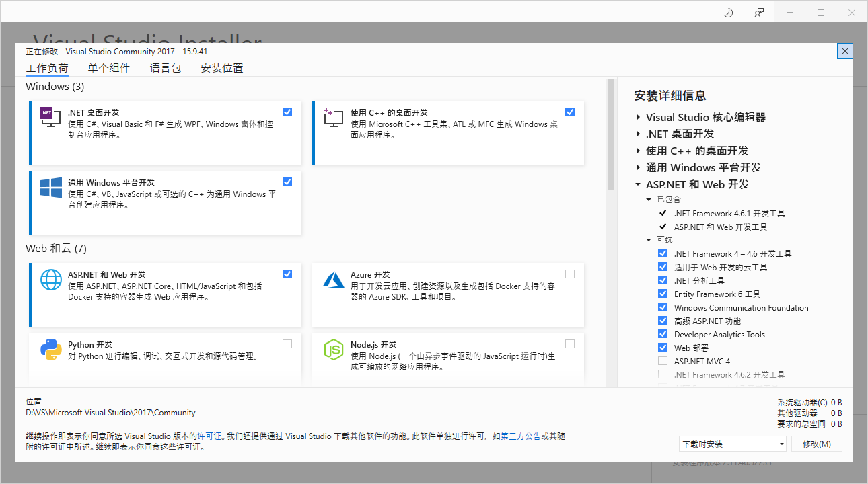Uncheck Developer Analytics Tools option
This screenshot has height=484, width=868.
663,335
